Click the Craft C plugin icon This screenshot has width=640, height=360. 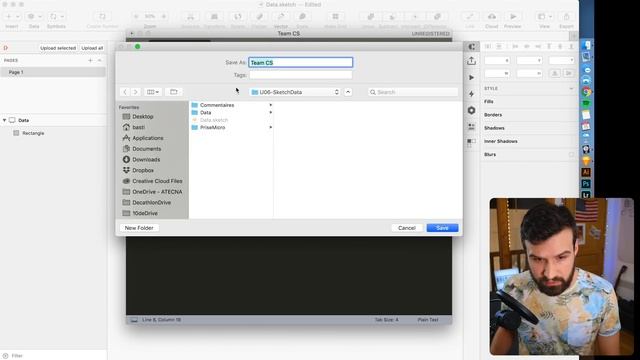click(x=471, y=47)
